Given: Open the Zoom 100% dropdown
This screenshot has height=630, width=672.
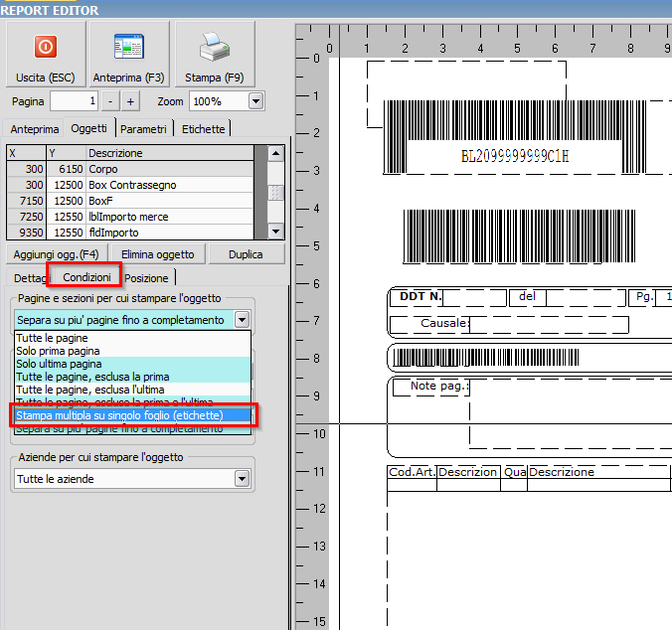Looking at the screenshot, I should (255, 101).
